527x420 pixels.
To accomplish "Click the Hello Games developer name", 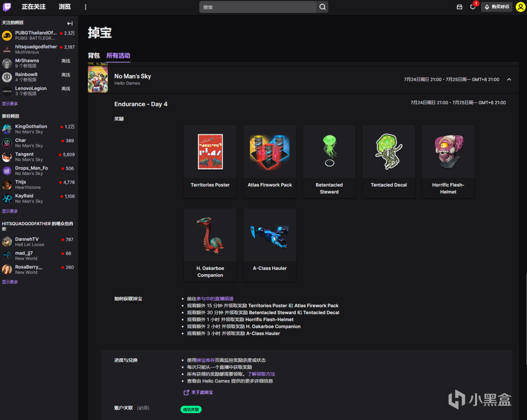I will [x=127, y=83].
